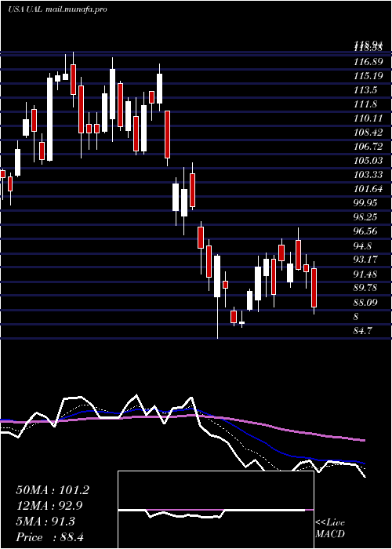Click the '<<Live MACD' label
This screenshot has width=392, height=549.
pos(330,529)
